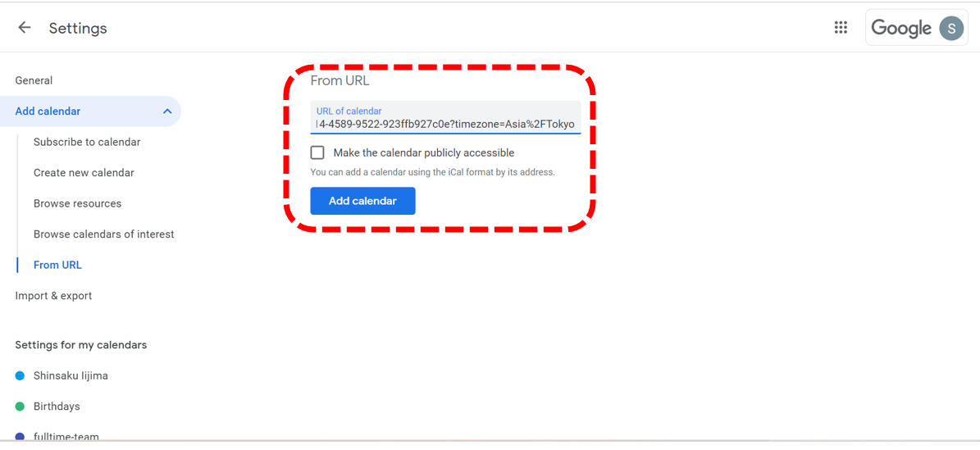Viewport: 980px width, 450px height.
Task: Open the Google apps grid icon
Action: coord(841,28)
